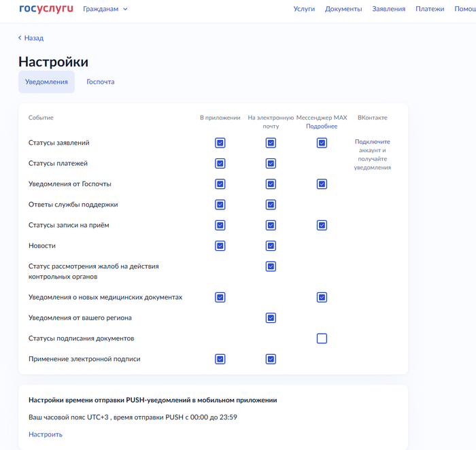Disable email notifications for Статусы платежей
Viewport: 476px width, 450px height.
pyautogui.click(x=271, y=163)
